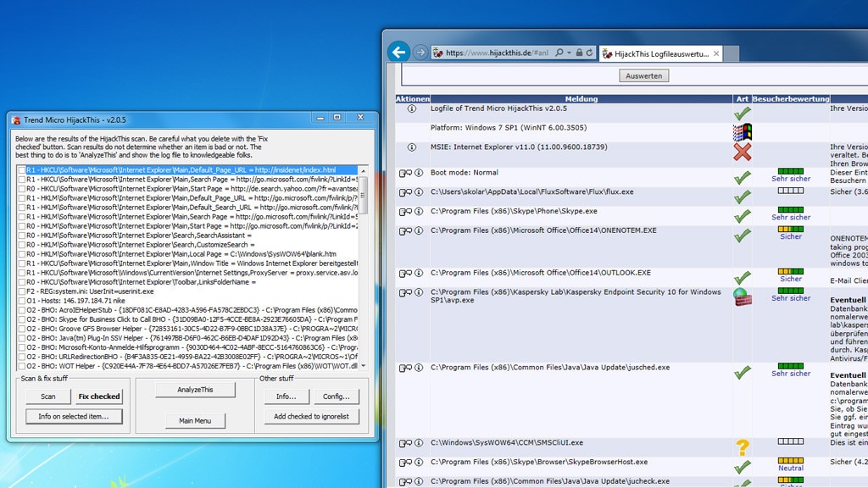
Task: Check the HKLM Default_Search_URL entry
Action: click(21, 208)
